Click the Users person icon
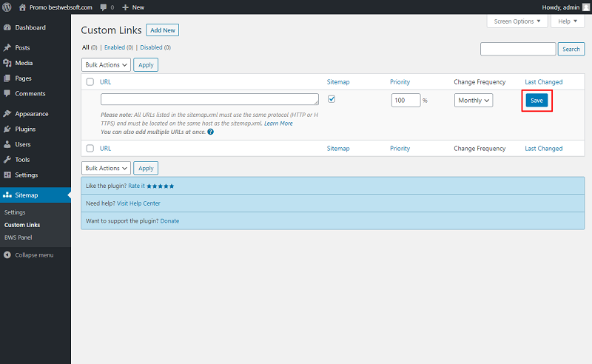 7,144
